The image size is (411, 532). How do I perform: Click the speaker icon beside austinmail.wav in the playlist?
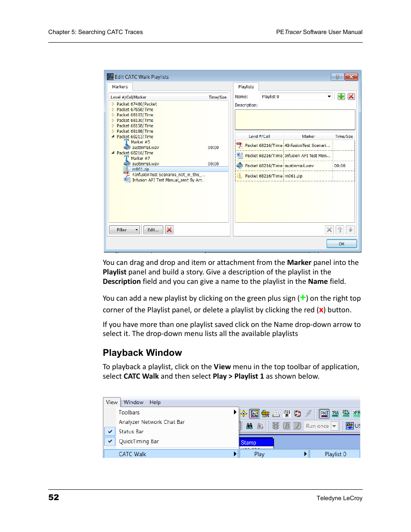(x=240, y=165)
